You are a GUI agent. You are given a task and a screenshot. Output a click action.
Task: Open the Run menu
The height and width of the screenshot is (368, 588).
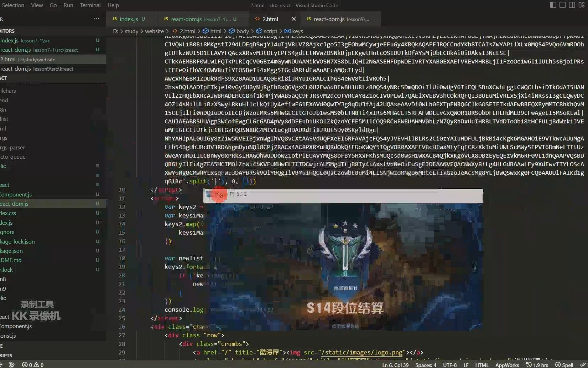tap(68, 5)
